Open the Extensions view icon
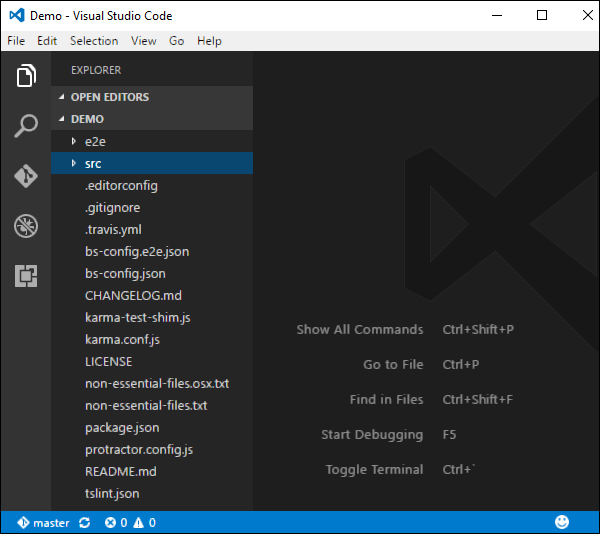600x534 pixels. point(26,276)
